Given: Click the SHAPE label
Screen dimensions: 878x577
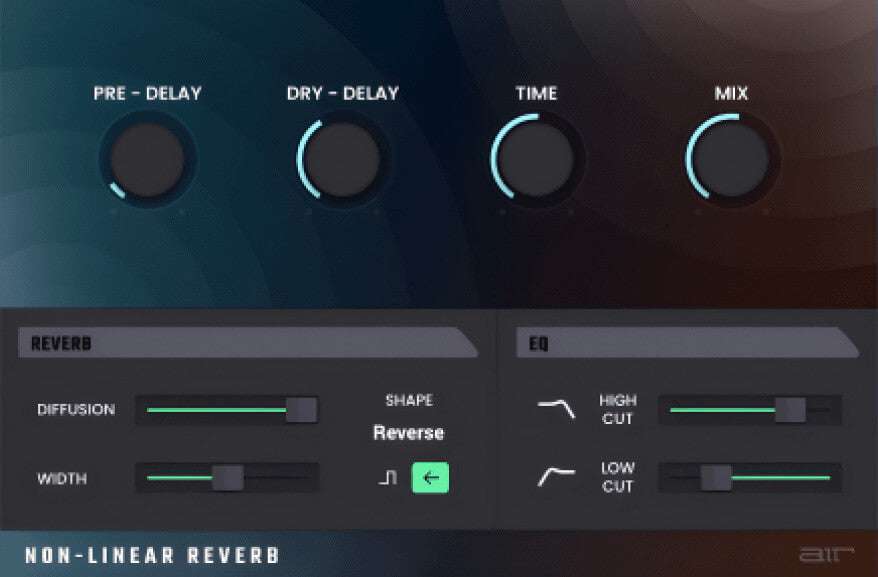Looking at the screenshot, I should point(409,400).
